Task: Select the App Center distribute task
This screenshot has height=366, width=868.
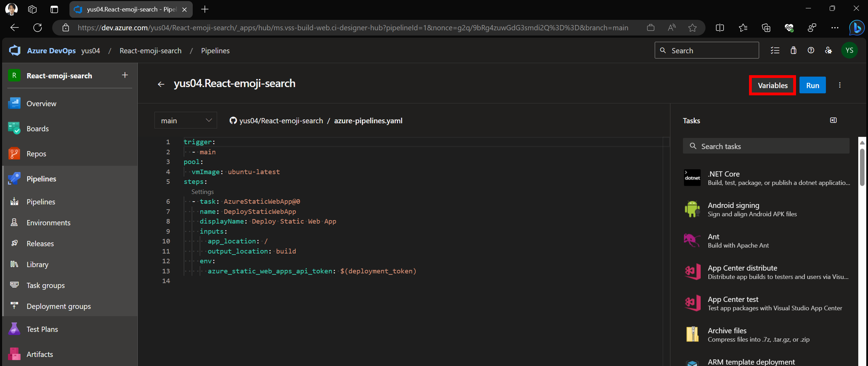Action: [766, 272]
